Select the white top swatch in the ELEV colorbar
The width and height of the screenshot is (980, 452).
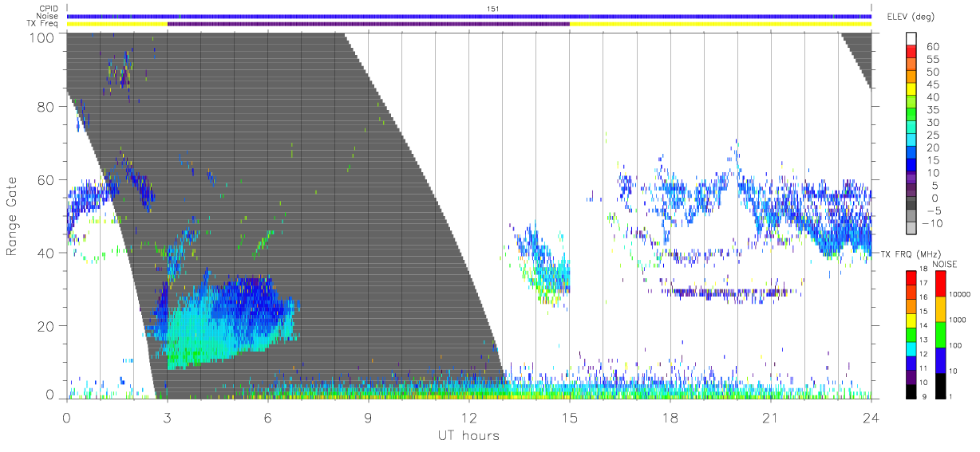(912, 40)
